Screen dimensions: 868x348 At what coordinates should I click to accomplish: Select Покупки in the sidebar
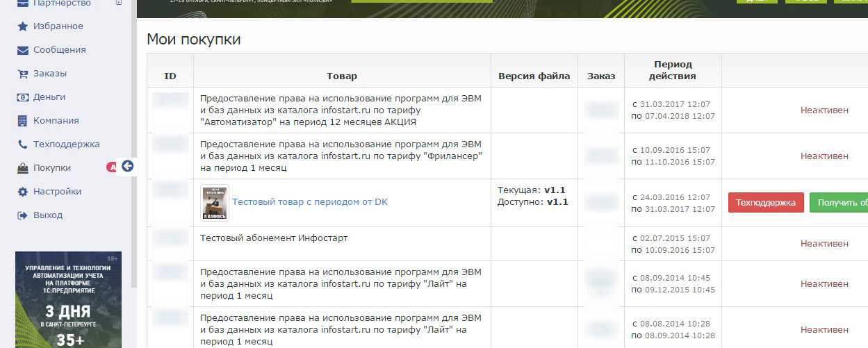click(x=52, y=168)
